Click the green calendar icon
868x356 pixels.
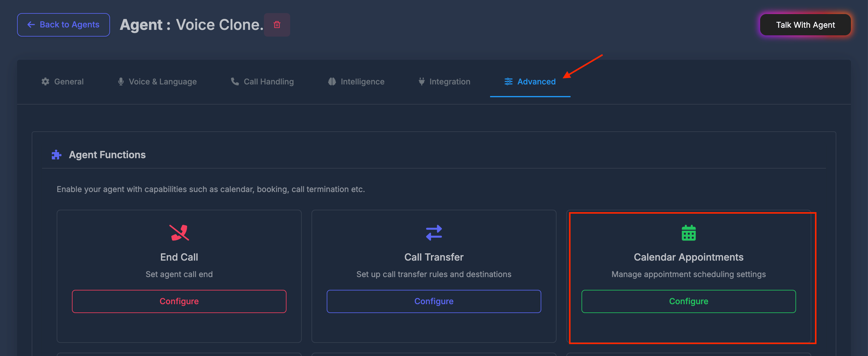click(x=689, y=233)
